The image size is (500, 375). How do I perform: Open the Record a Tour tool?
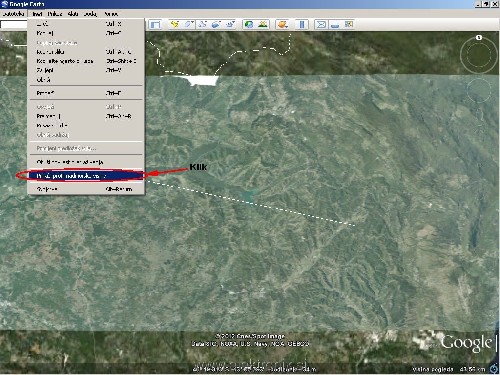coord(230,24)
